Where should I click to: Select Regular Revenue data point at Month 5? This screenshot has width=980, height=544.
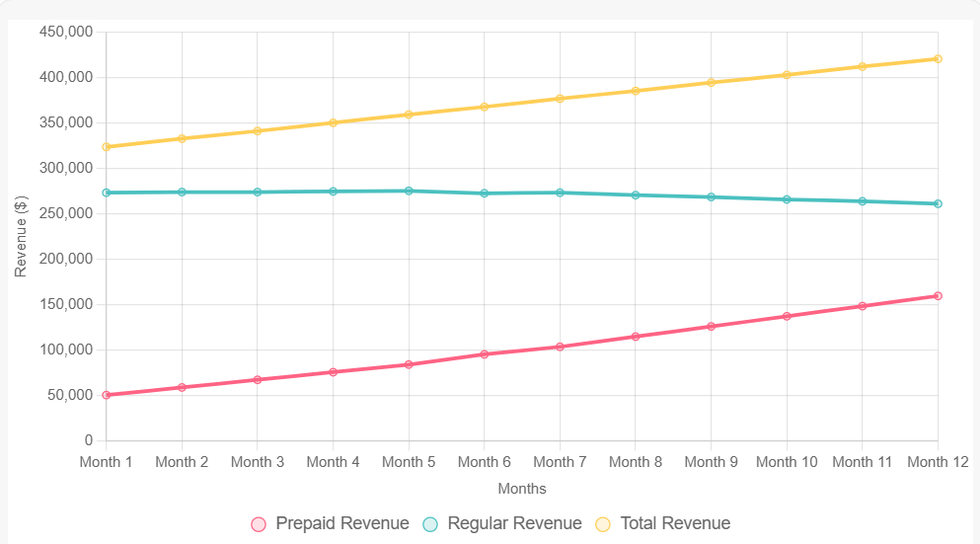point(409,191)
